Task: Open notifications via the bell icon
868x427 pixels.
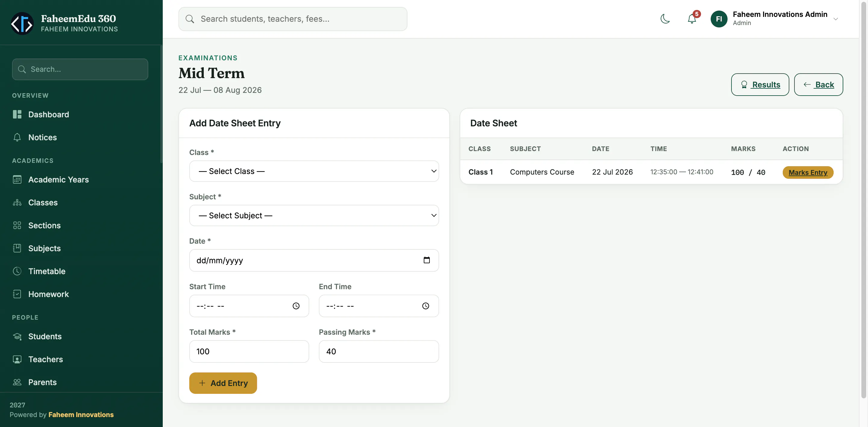Action: [x=692, y=19]
